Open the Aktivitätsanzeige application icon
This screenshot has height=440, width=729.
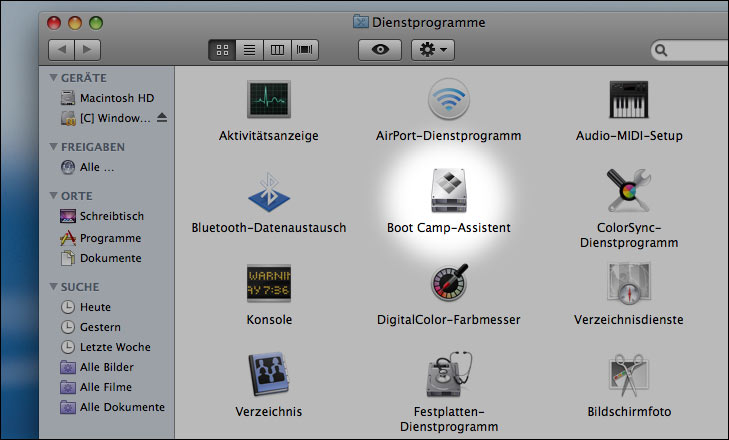[x=269, y=99]
